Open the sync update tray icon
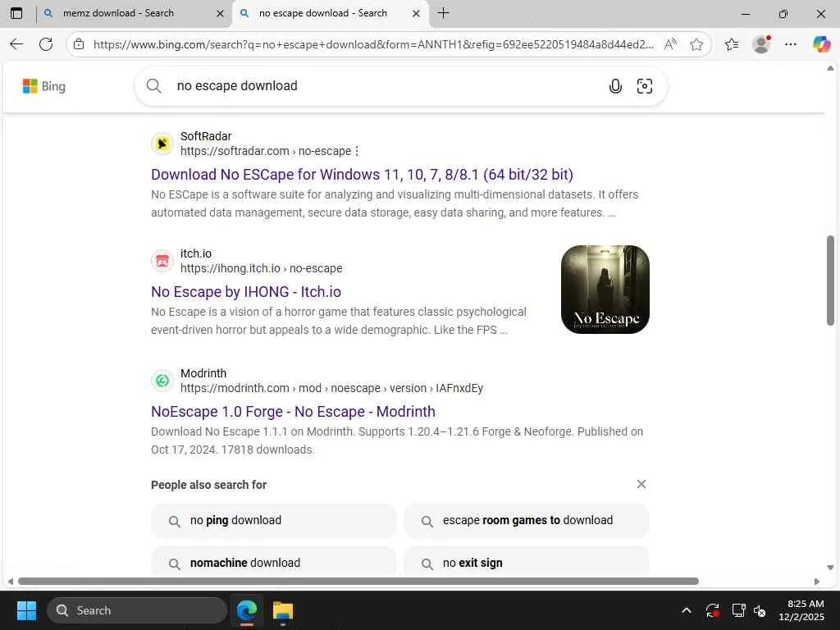The height and width of the screenshot is (630, 840). click(713, 610)
